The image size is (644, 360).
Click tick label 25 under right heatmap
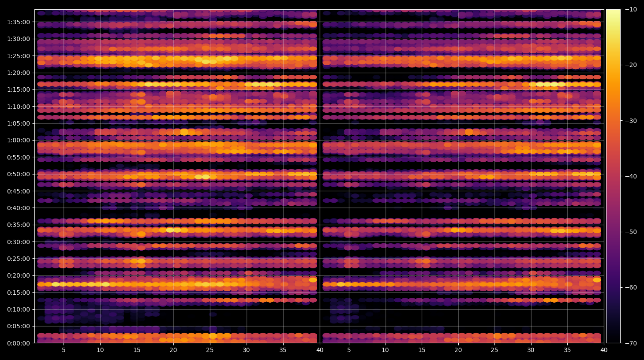pyautogui.click(x=494, y=350)
